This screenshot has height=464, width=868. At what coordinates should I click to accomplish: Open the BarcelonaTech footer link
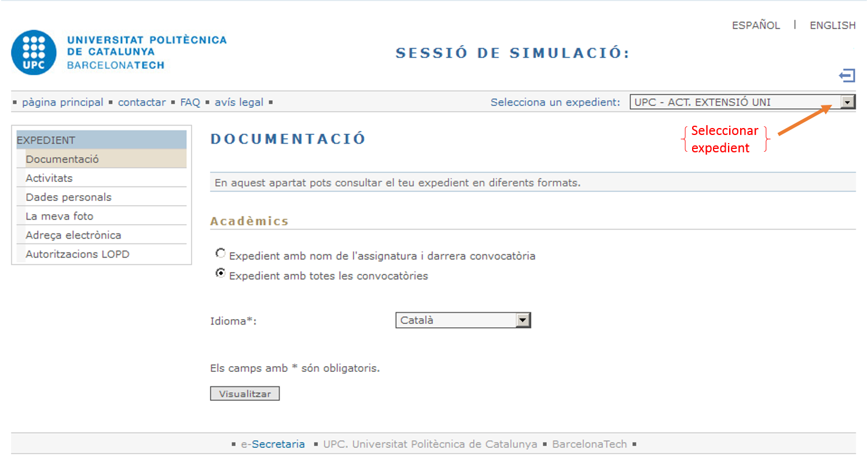pos(590,445)
